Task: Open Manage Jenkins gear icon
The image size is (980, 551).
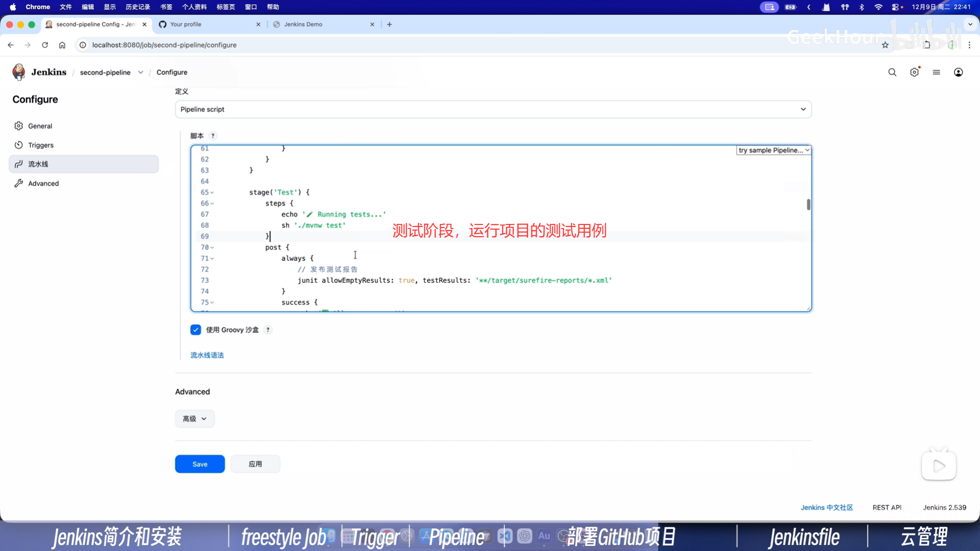Action: pos(914,72)
